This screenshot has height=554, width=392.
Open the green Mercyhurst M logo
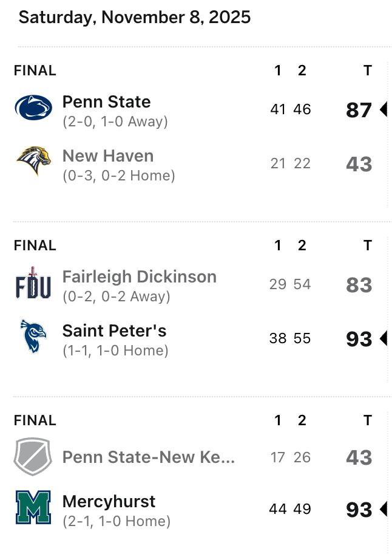[33, 507]
